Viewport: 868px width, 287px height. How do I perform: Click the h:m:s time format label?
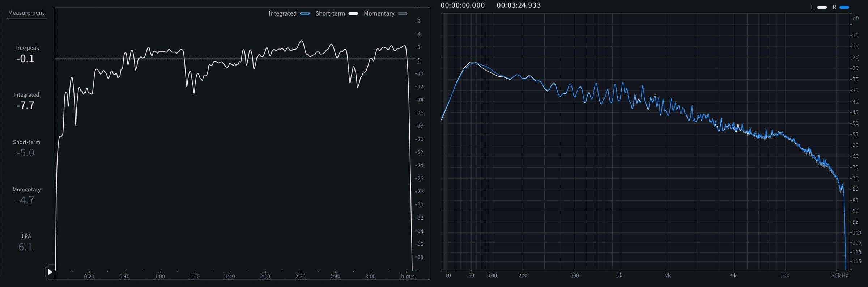pos(408,277)
